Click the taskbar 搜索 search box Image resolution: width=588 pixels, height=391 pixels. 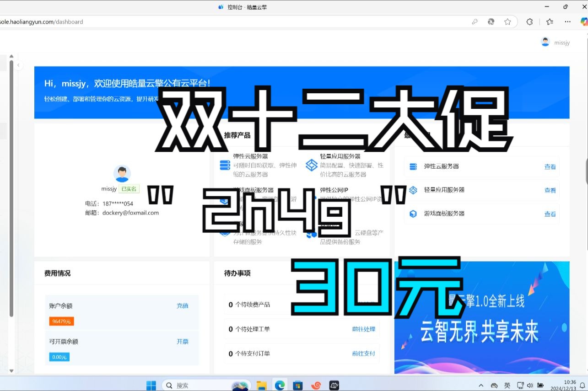pyautogui.click(x=205, y=386)
